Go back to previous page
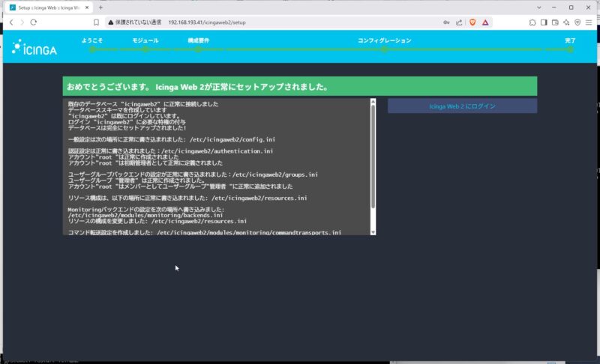The width and height of the screenshot is (600, 364). pos(11,22)
